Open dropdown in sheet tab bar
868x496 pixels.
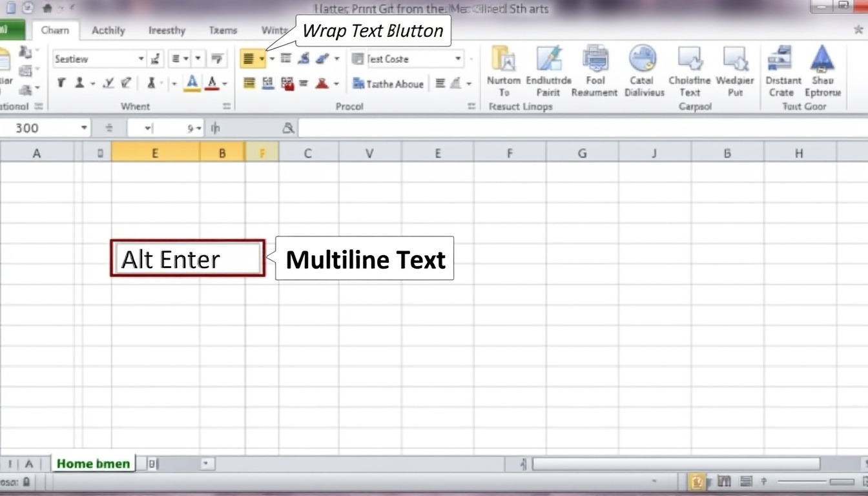(x=206, y=464)
